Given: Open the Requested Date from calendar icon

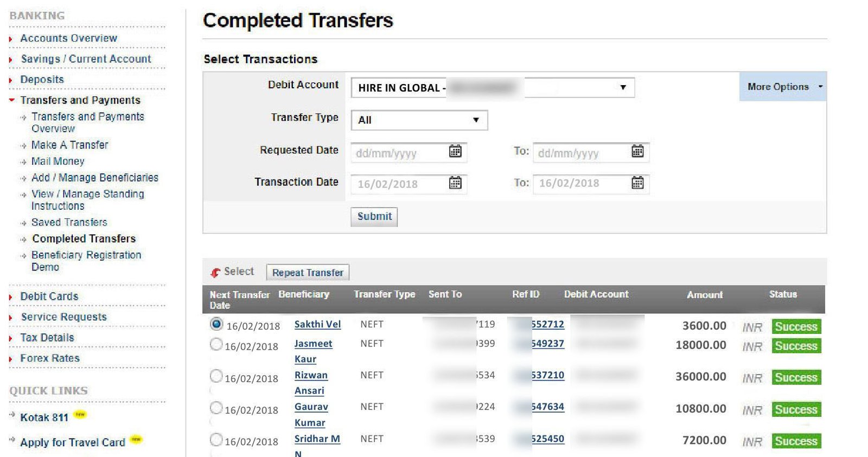Looking at the screenshot, I should tap(455, 151).
